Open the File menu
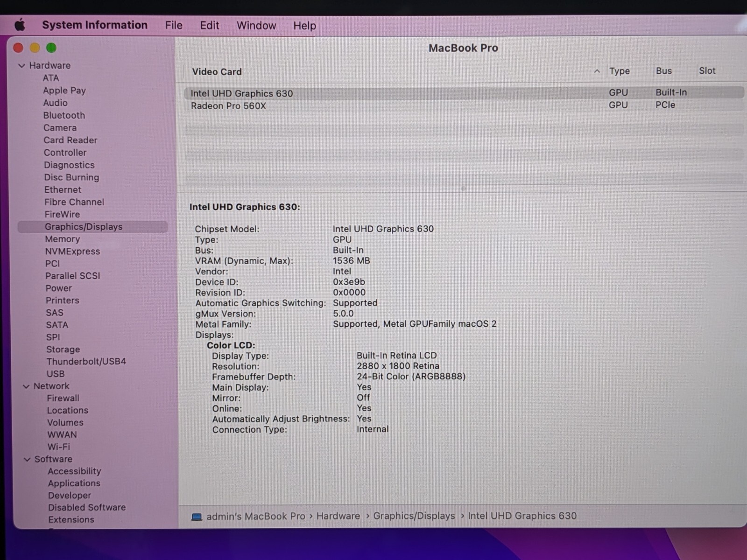Viewport: 747px width, 560px height. click(x=174, y=25)
